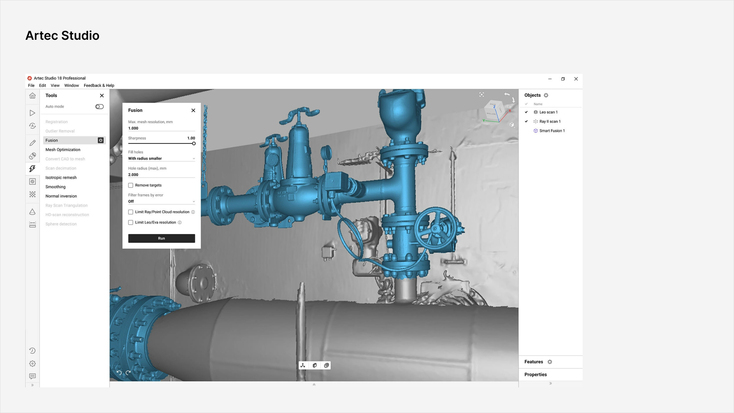Click the circle icon beside Features heading
The width and height of the screenshot is (734, 413).
point(550,361)
